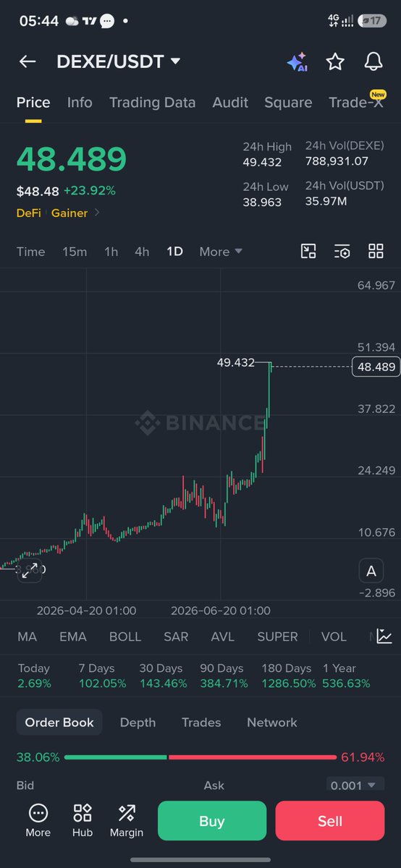401x868 pixels.
Task: Tap the bid/ask ratio bar
Action: pos(200,757)
